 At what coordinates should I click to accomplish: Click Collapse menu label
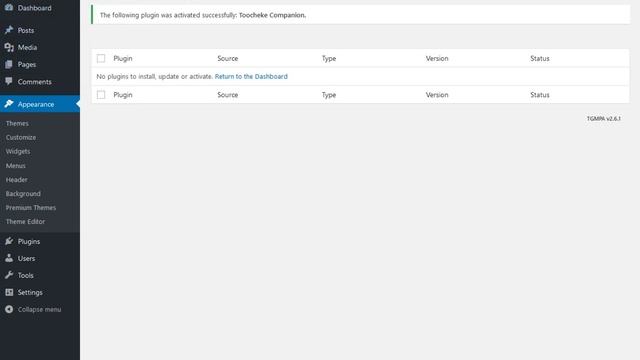point(40,309)
